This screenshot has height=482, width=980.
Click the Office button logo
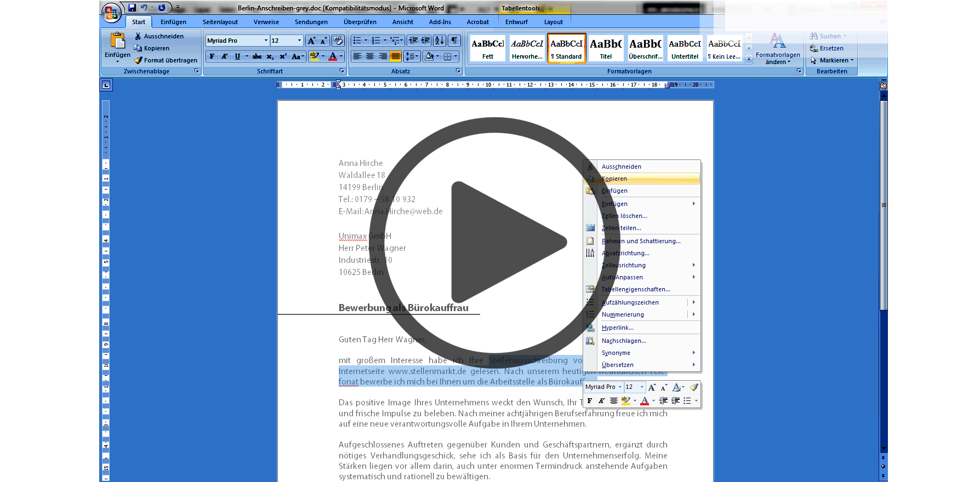111,12
